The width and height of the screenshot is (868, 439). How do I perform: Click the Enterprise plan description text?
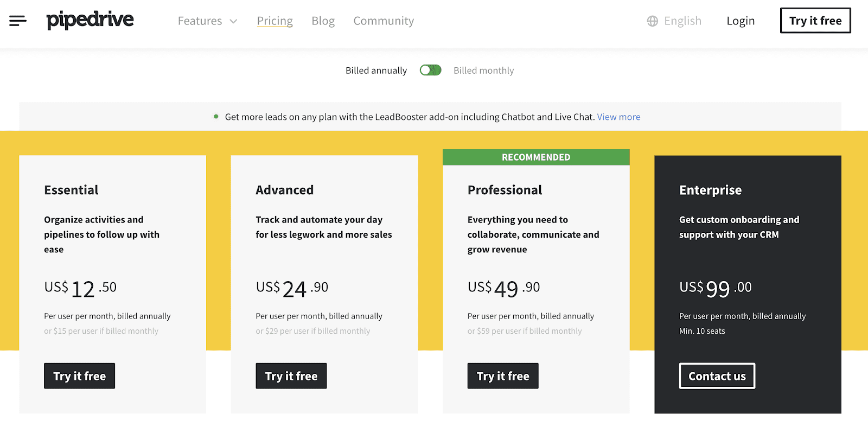[739, 227]
